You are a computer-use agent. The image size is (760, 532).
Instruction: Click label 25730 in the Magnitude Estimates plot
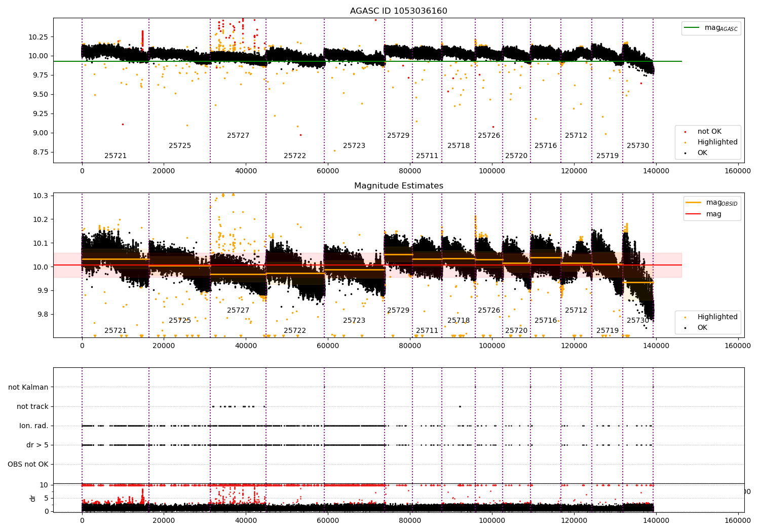[x=638, y=321]
